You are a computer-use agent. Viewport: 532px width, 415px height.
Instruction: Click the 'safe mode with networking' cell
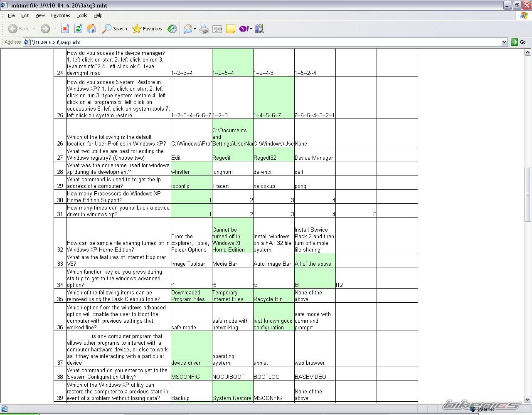(232, 317)
